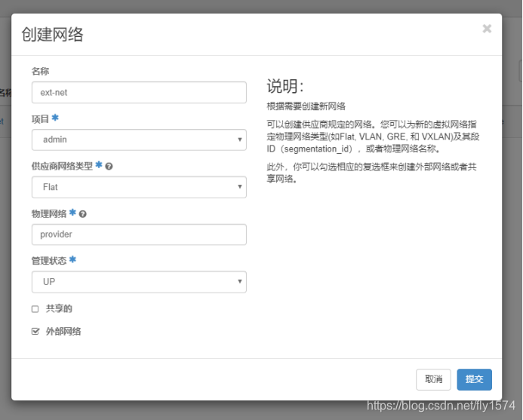Screen dimensions: 523x420
Task: Uncheck the 外部网络 checkbox
Action: (x=35, y=331)
